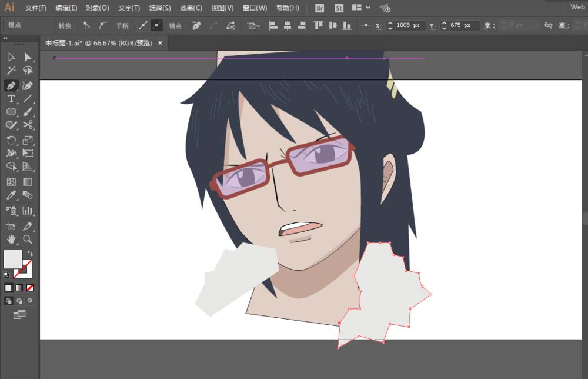Choose the Shaper tool

tap(11, 125)
